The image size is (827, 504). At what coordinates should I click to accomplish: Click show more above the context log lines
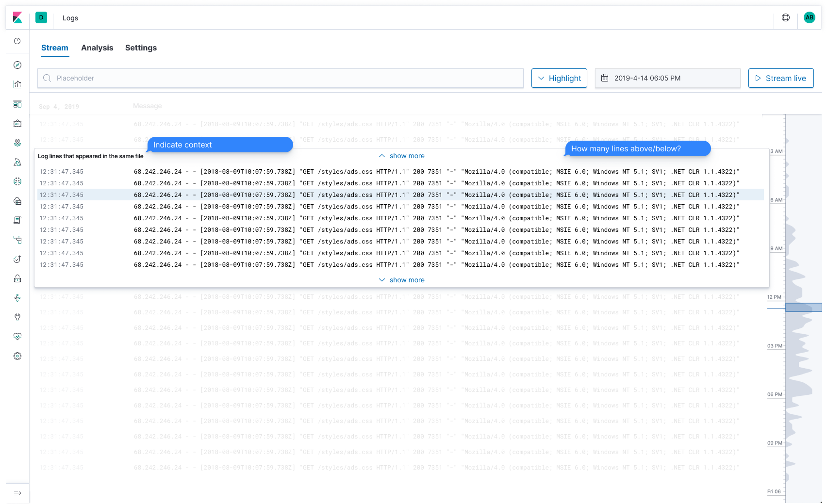pyautogui.click(x=401, y=156)
